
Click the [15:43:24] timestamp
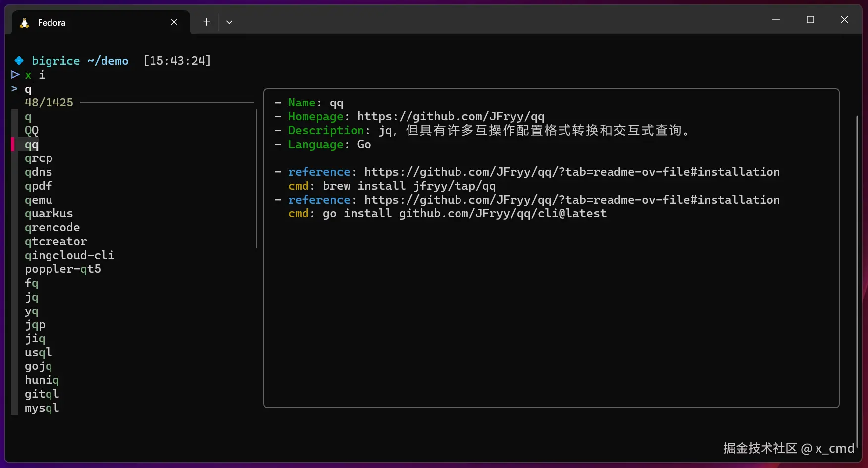[177, 61]
